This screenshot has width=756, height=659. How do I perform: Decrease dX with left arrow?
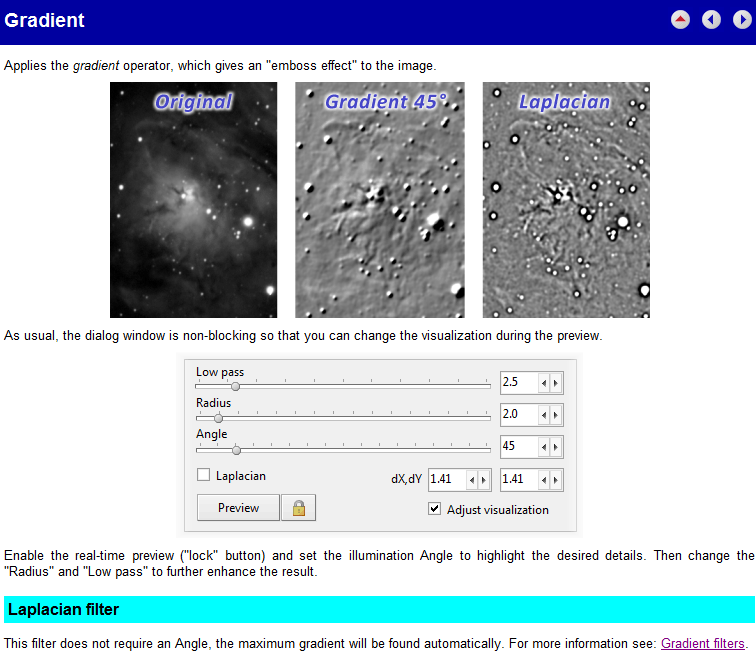click(472, 480)
